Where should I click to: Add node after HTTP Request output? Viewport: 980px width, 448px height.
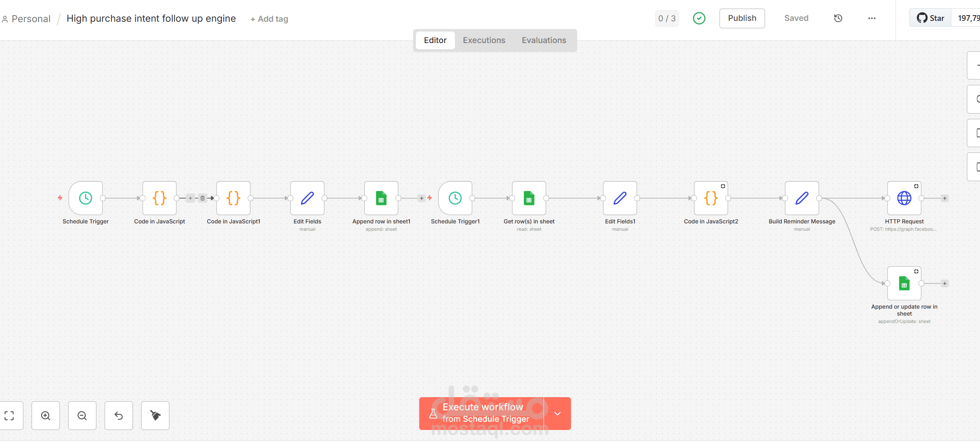(x=945, y=198)
